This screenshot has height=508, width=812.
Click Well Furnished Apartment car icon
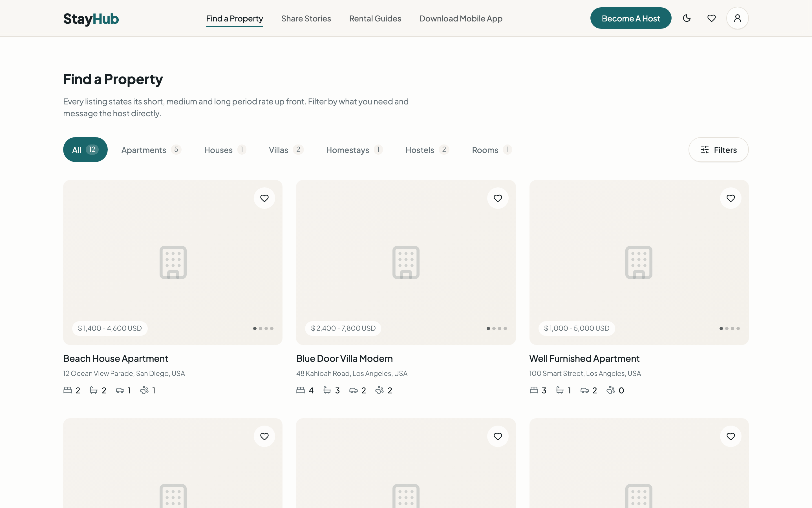point(584,390)
